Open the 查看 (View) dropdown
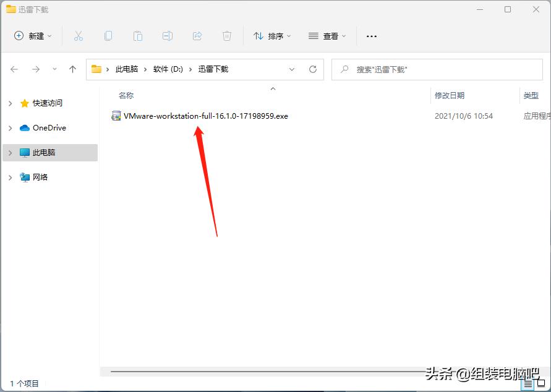This screenshot has height=392, width=551. (x=327, y=36)
